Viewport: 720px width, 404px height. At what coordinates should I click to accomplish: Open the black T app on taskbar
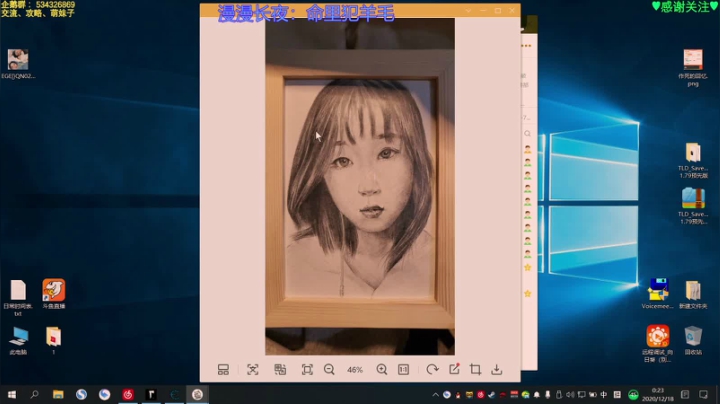(151, 394)
